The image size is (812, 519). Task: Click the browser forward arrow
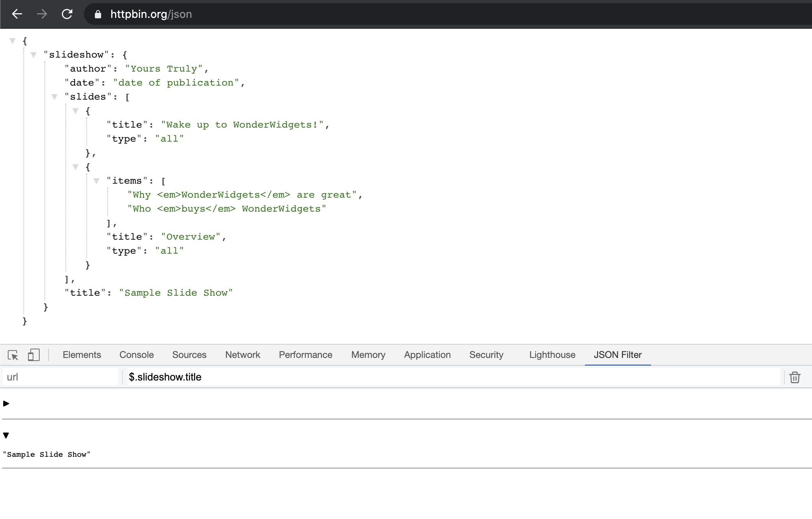tap(42, 14)
